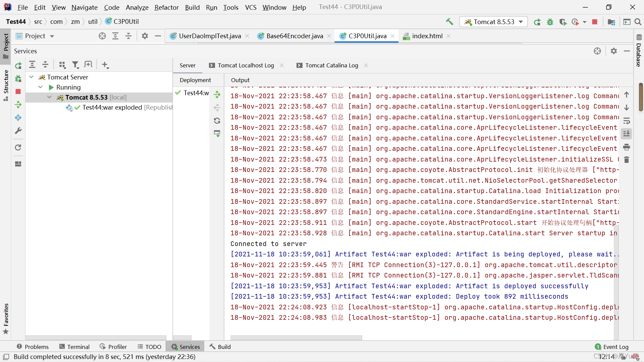Open Tomcat 8.5.53 run configuration dropdown

click(x=493, y=22)
